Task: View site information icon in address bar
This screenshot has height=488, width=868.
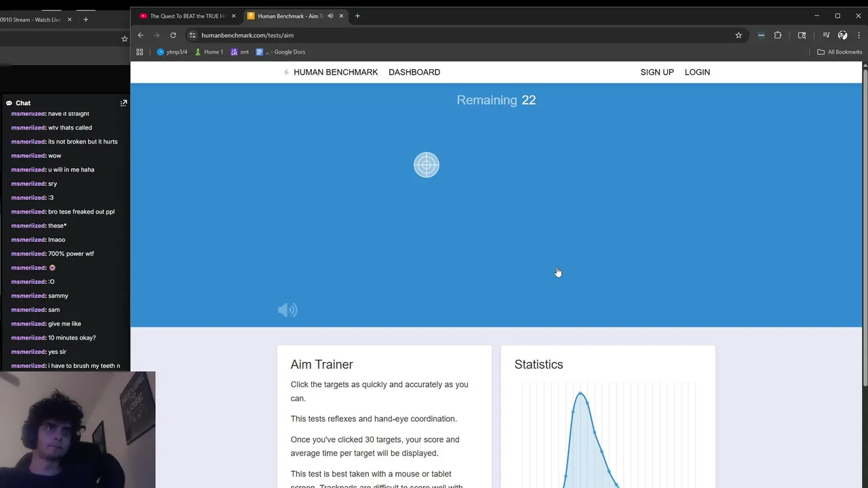Action: tap(193, 35)
